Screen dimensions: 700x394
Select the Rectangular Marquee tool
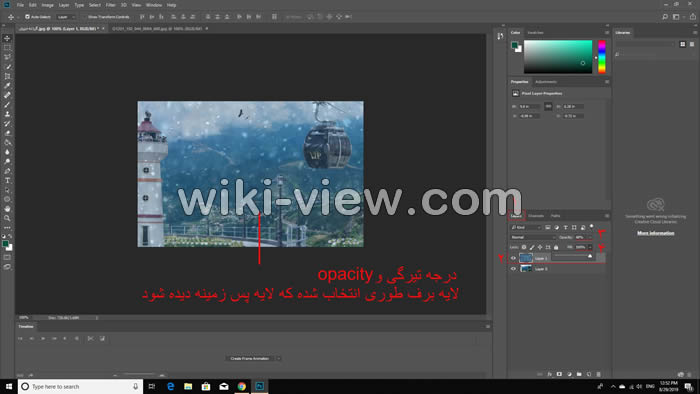(7, 48)
